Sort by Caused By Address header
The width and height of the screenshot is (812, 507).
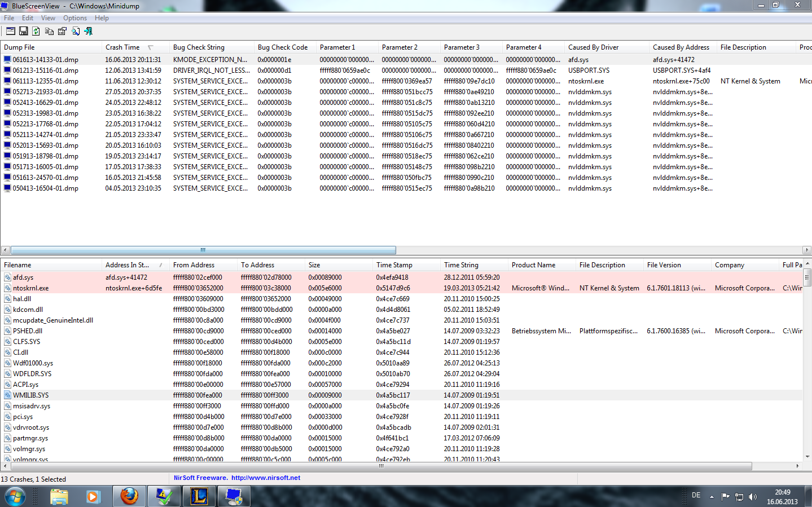[x=683, y=47]
